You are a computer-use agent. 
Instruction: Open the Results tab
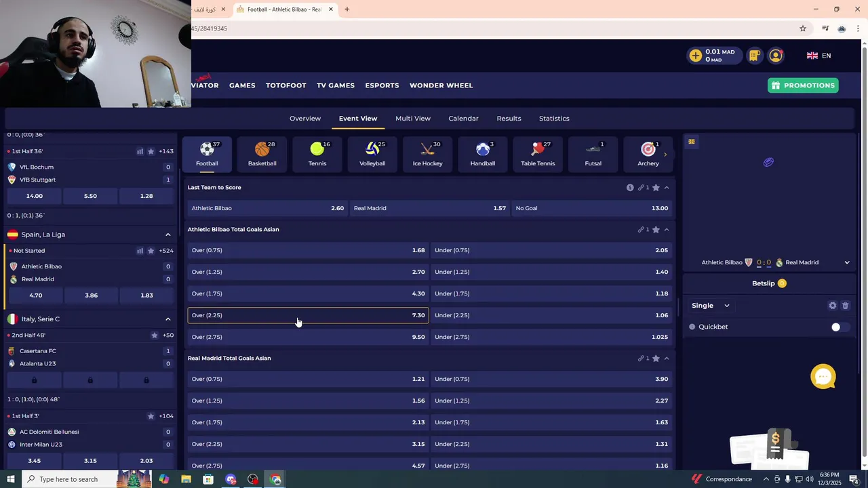(509, 119)
